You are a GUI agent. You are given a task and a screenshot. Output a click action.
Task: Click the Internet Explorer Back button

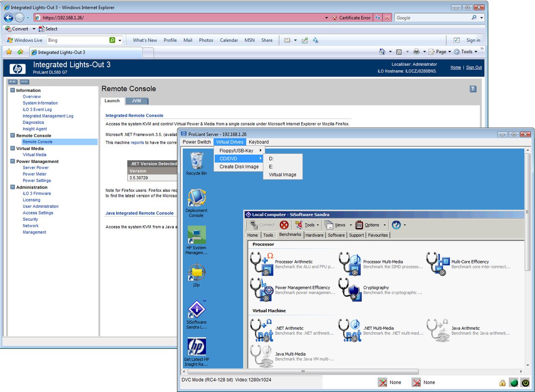pyautogui.click(x=9, y=18)
